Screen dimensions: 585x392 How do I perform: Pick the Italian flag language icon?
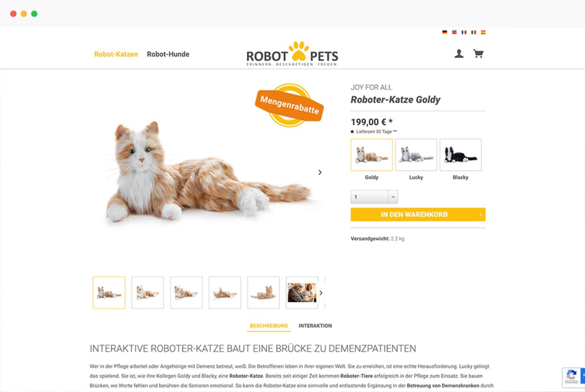pyautogui.click(x=474, y=32)
